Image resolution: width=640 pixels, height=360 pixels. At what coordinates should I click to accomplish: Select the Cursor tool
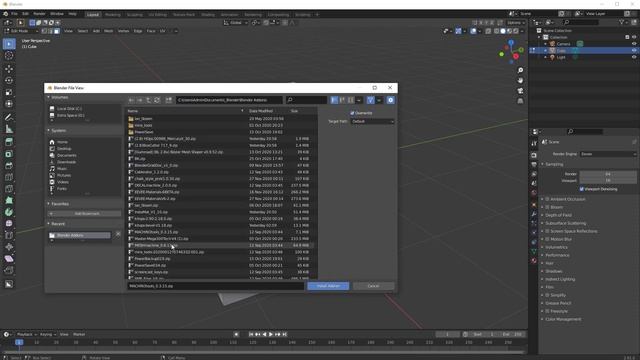click(x=9, y=56)
